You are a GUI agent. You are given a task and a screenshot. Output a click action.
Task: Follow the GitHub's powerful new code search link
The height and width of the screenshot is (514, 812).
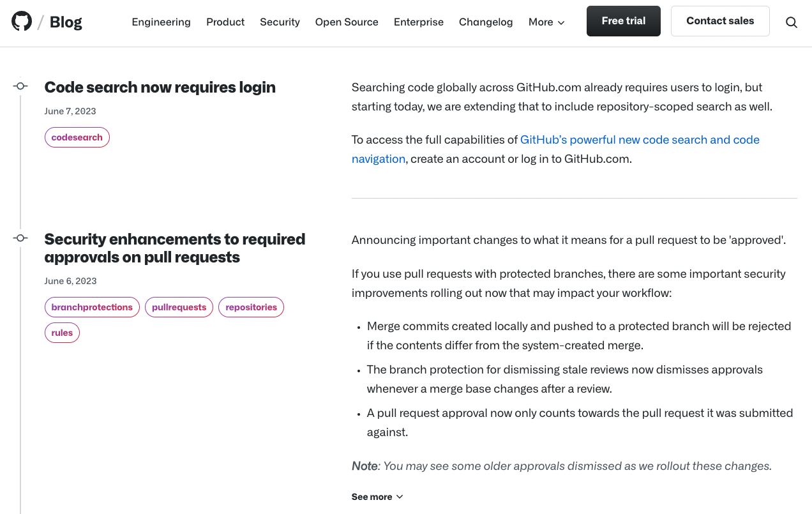coord(640,140)
